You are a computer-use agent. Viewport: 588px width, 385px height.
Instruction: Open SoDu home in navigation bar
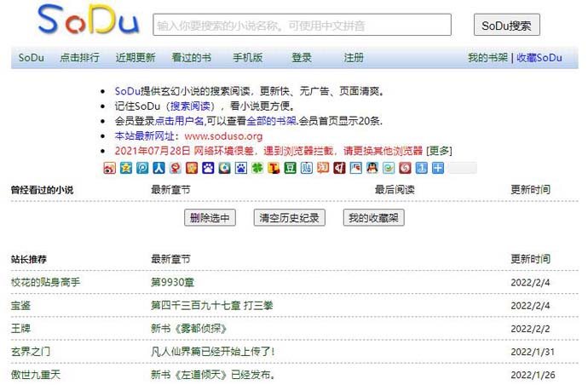[x=32, y=58]
